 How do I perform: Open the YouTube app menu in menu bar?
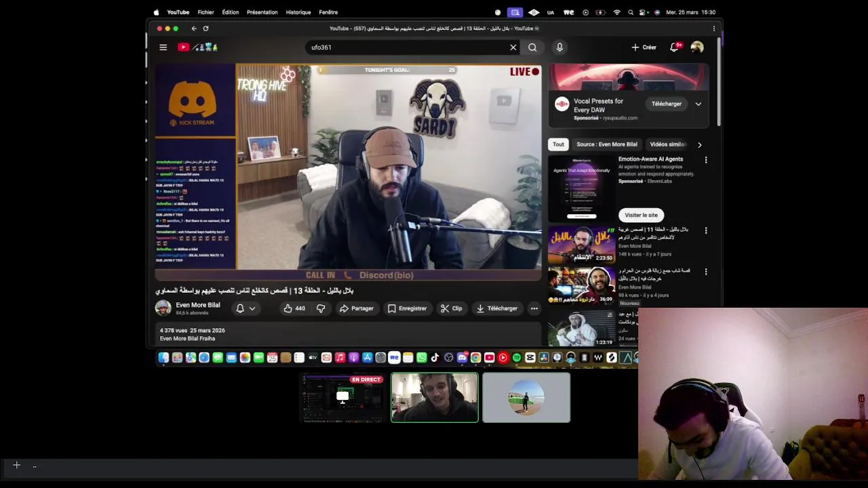point(178,12)
